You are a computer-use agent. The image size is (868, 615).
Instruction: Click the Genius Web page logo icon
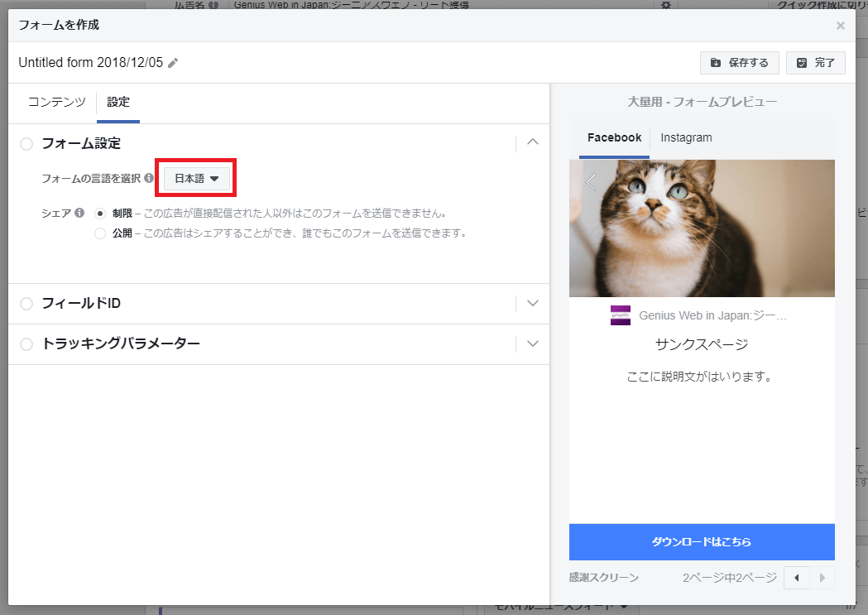pos(621,315)
